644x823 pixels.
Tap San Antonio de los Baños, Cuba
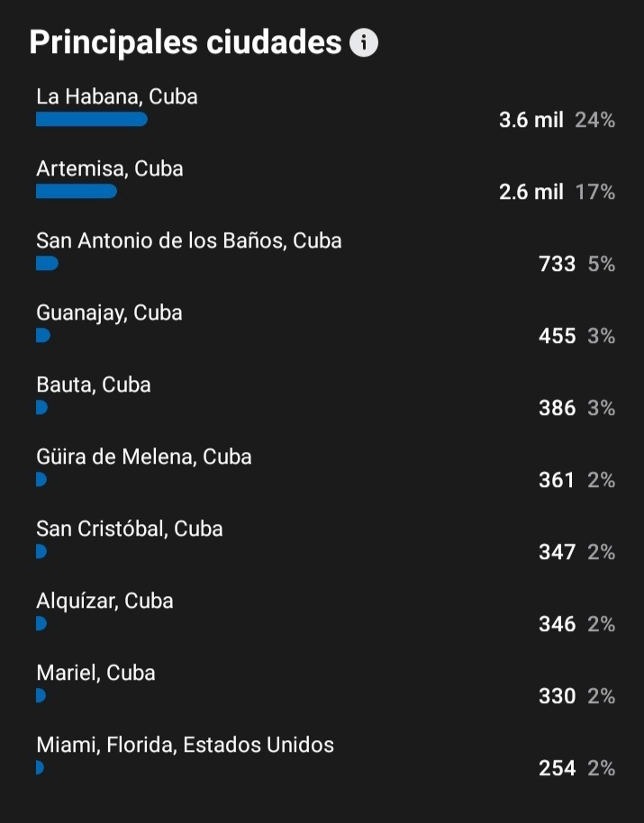[189, 241]
